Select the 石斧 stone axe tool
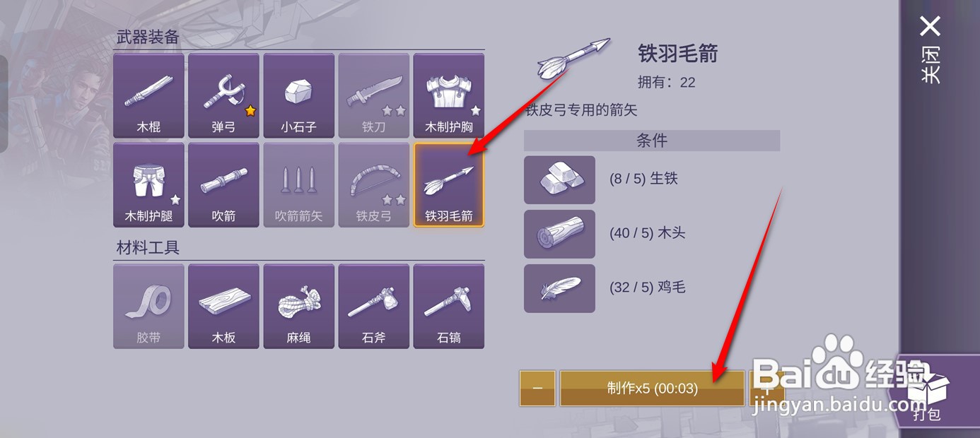Viewport: 980px width, 438px height. tap(373, 307)
